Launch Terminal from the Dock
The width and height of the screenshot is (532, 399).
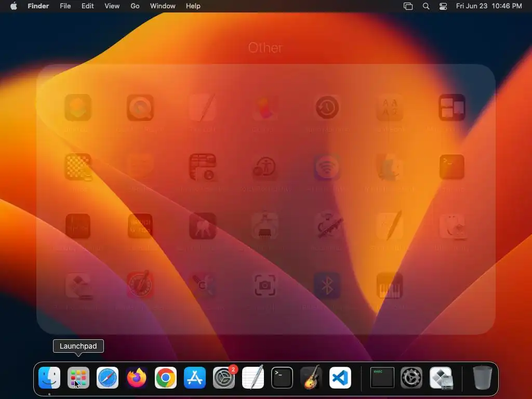click(282, 378)
